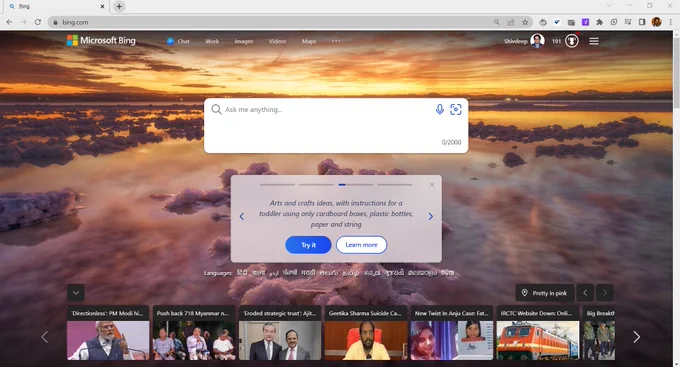Click the magnifier icon in Bing search box
The height and width of the screenshot is (367, 680).
click(216, 109)
